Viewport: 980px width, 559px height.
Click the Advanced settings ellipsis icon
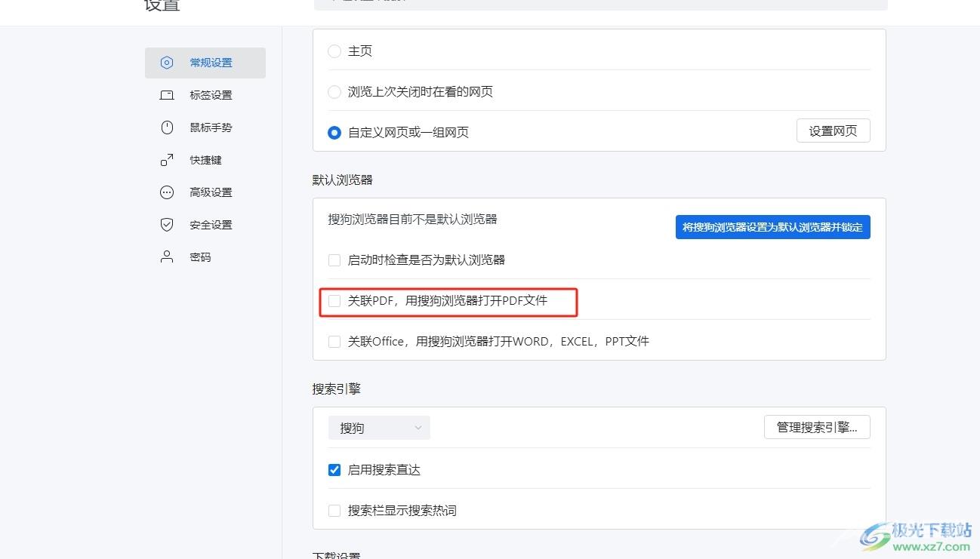click(x=167, y=192)
